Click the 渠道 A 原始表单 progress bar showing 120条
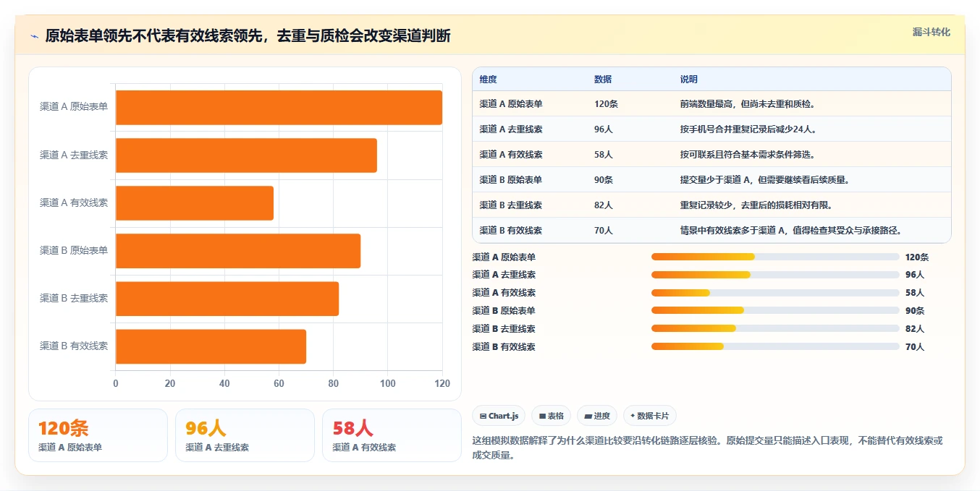This screenshot has width=980, height=491. pos(775,257)
